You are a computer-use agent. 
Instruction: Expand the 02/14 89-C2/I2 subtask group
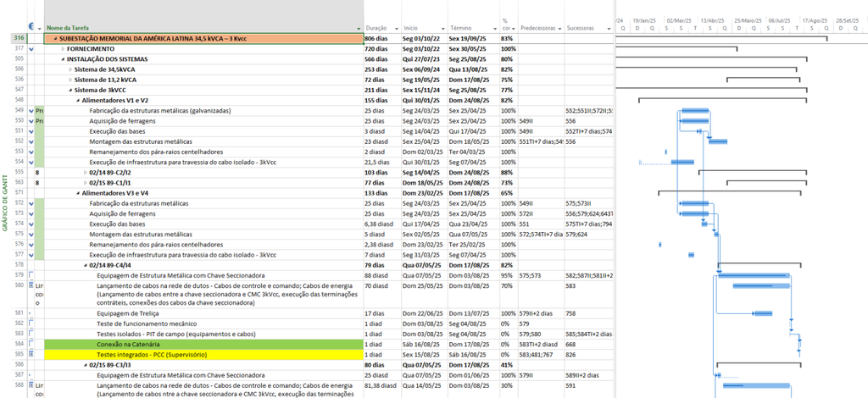86,173
